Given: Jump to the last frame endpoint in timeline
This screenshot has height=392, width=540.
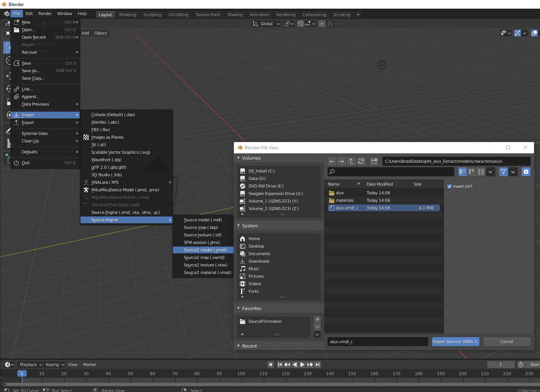Looking at the screenshot, I should click(x=318, y=365).
